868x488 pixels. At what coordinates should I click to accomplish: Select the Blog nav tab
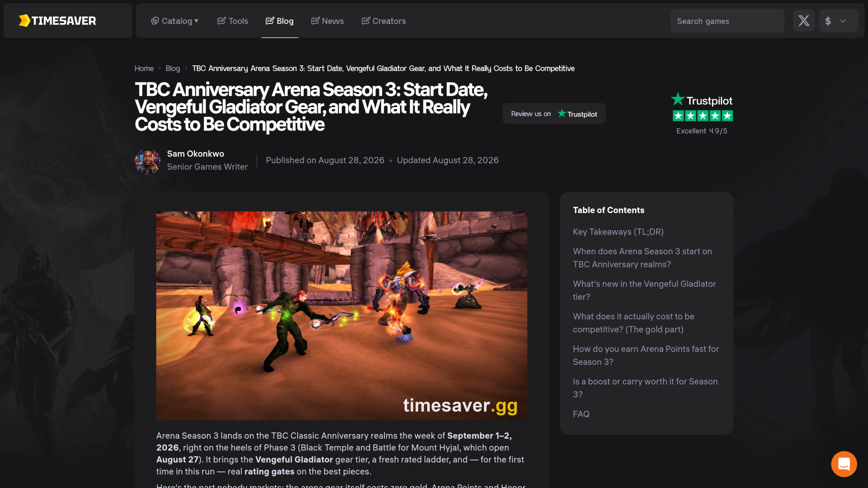point(280,21)
